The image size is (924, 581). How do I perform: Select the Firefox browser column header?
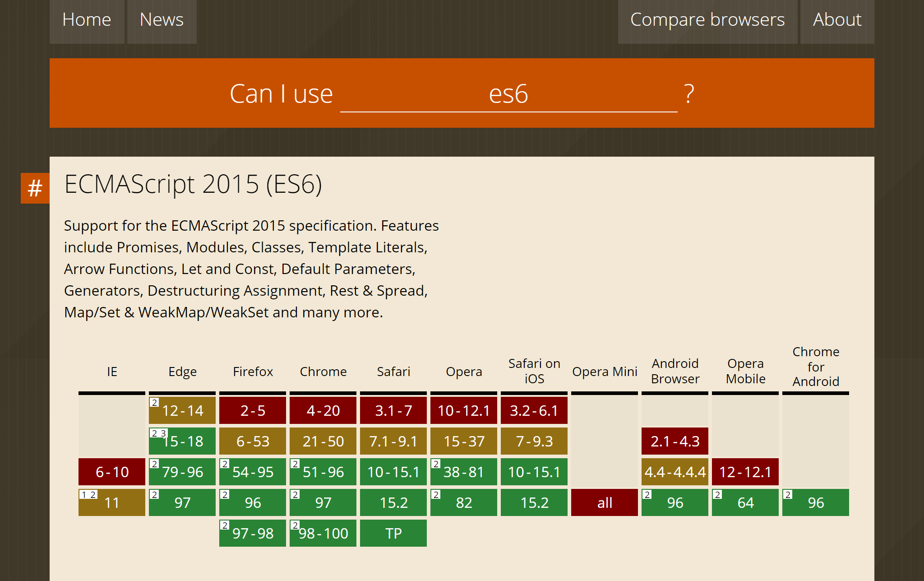(x=253, y=372)
